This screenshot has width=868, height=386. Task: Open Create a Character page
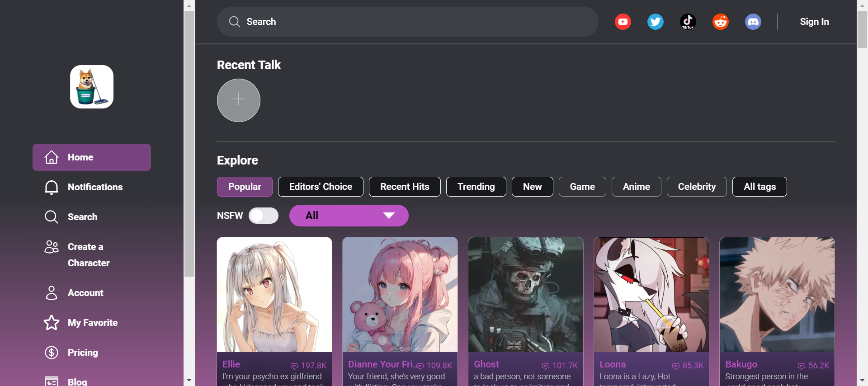click(x=92, y=255)
